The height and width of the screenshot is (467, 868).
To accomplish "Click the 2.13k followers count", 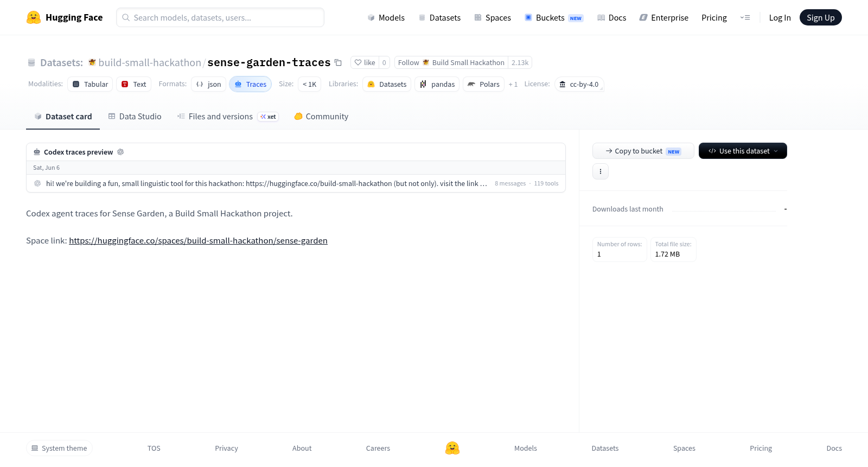I will [520, 62].
